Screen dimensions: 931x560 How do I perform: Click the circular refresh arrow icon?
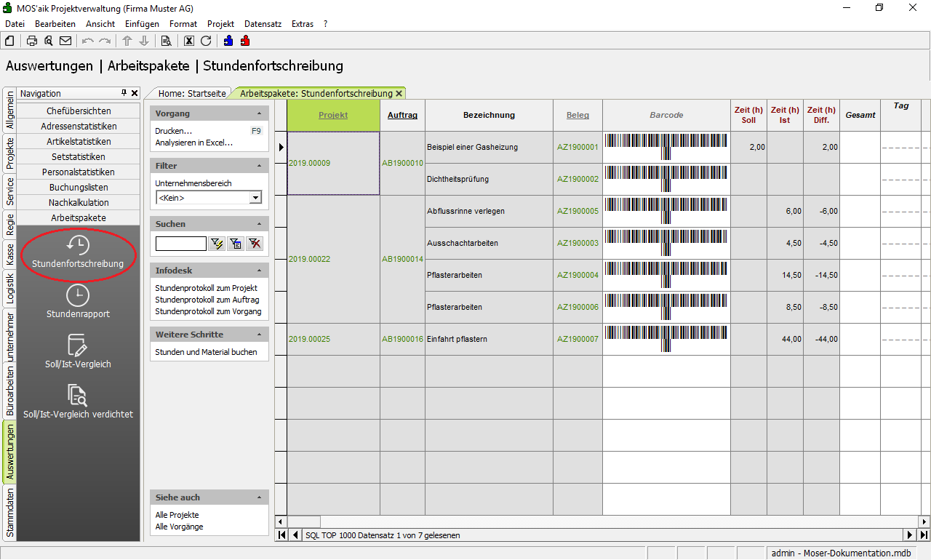(206, 41)
